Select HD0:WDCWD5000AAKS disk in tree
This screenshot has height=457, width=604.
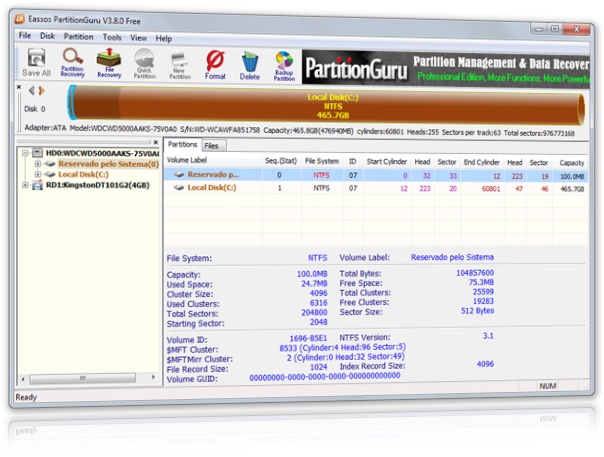(102, 153)
